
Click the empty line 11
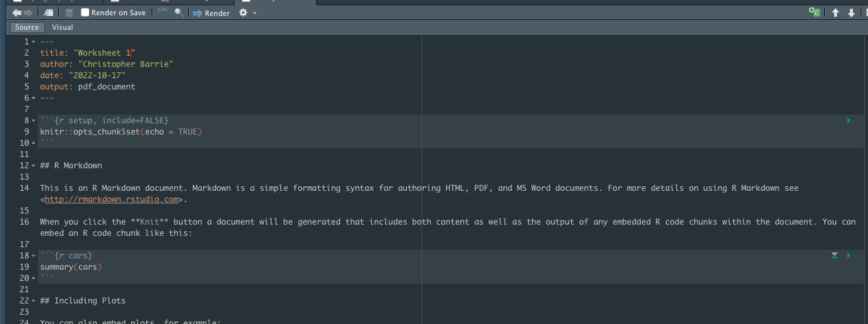[x=451, y=154]
